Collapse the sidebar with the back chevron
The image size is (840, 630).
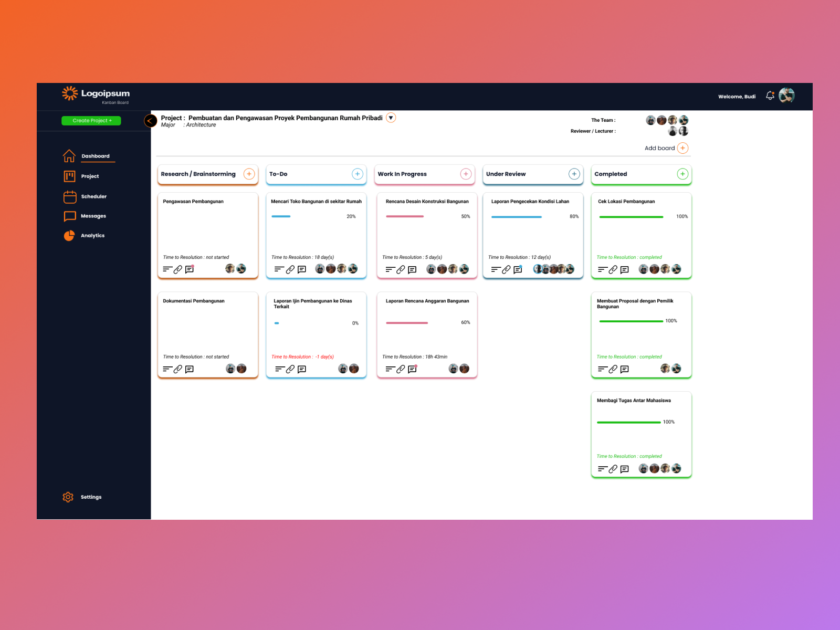pos(150,121)
